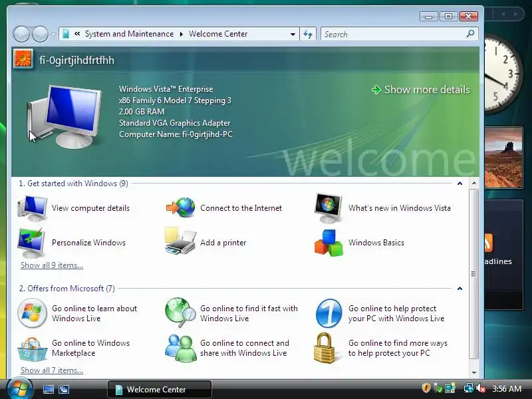This screenshot has width=532, height=399.
Task: Click the sidebar clock gadget
Action: [x=502, y=74]
